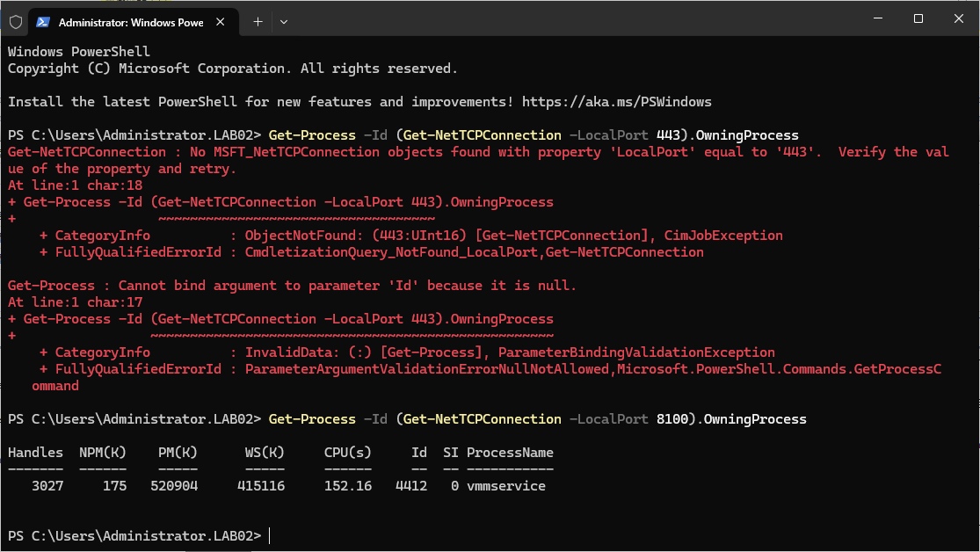980x552 pixels.
Task: Close the Windows Terminal window
Action: [x=958, y=18]
